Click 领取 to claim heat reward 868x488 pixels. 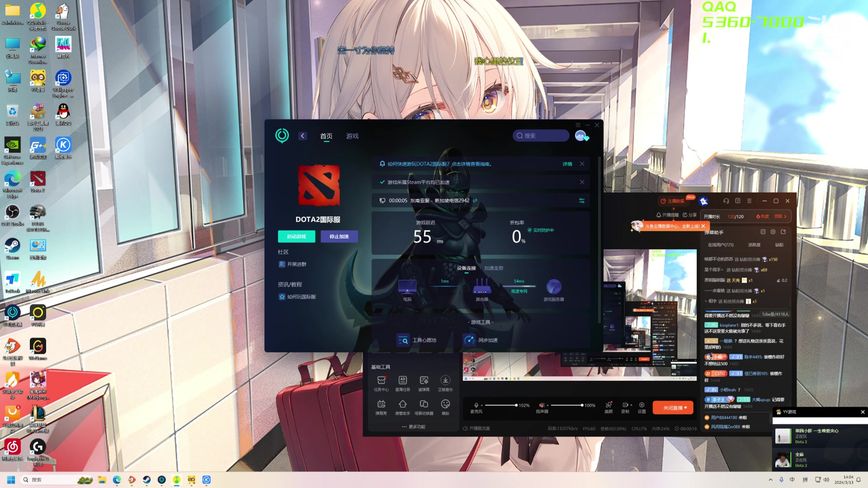tap(781, 216)
